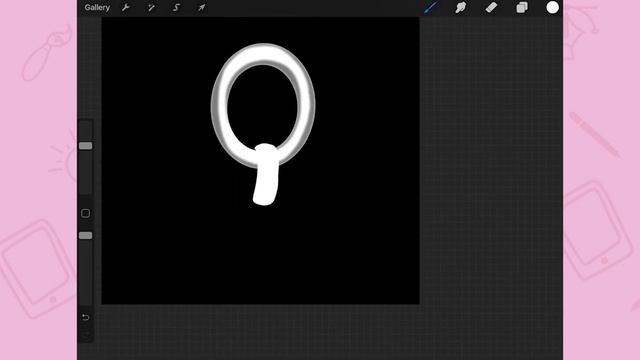Screen dimensions: 640x360
Task: Select the Eraser tool
Action: [x=491, y=7]
